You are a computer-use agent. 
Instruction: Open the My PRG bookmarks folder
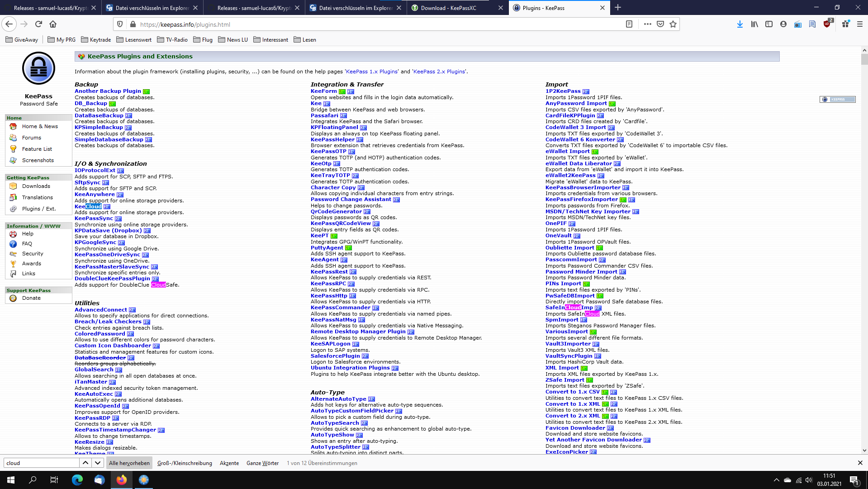[62, 40]
